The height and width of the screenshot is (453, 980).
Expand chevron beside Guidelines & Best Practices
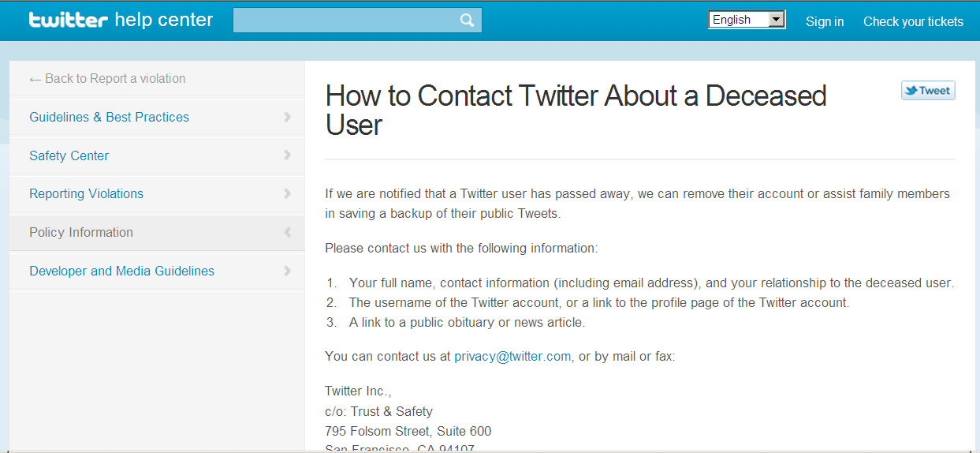[287, 117]
